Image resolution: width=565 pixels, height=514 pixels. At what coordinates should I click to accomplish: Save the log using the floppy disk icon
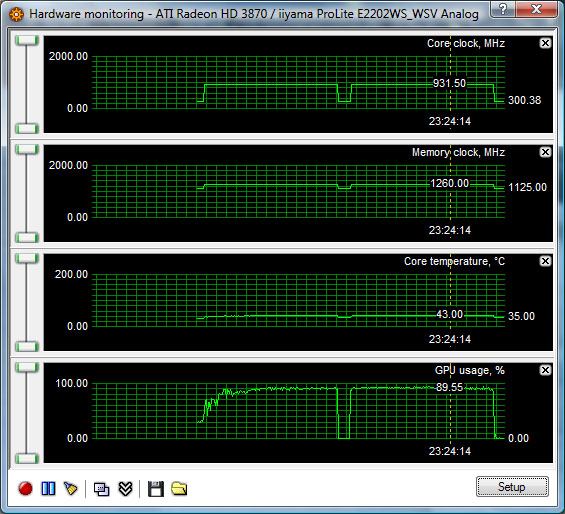coord(156,489)
